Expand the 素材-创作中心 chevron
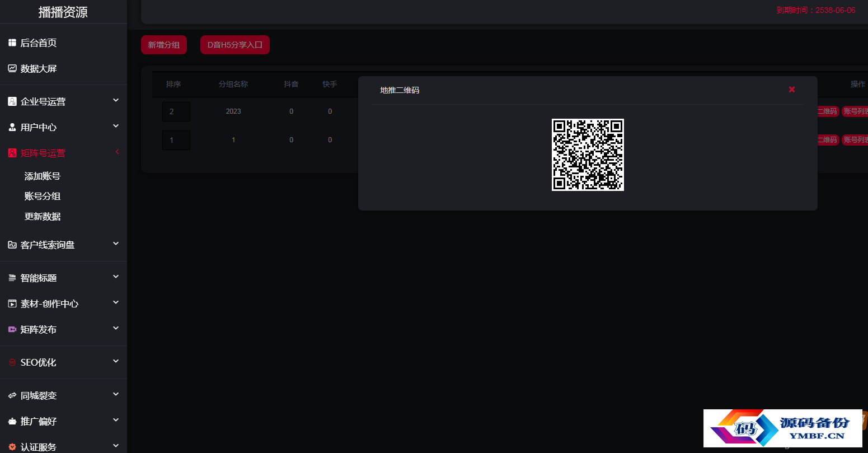This screenshot has height=453, width=868. [116, 302]
